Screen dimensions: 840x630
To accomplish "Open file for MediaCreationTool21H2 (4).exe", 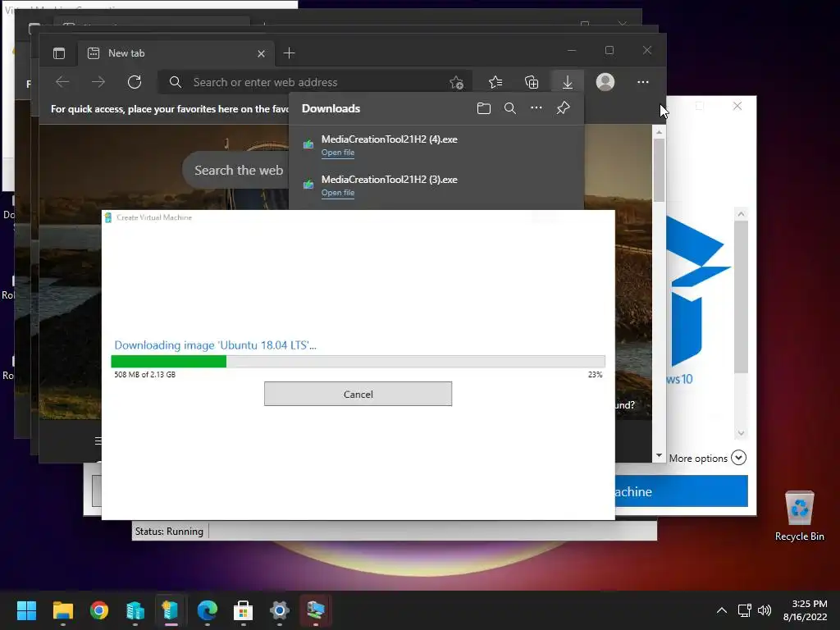I will pos(337,153).
